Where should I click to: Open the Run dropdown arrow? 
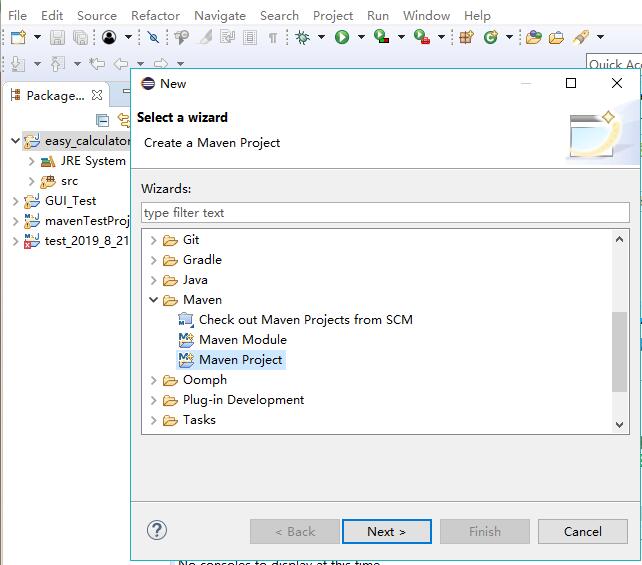tap(361, 37)
